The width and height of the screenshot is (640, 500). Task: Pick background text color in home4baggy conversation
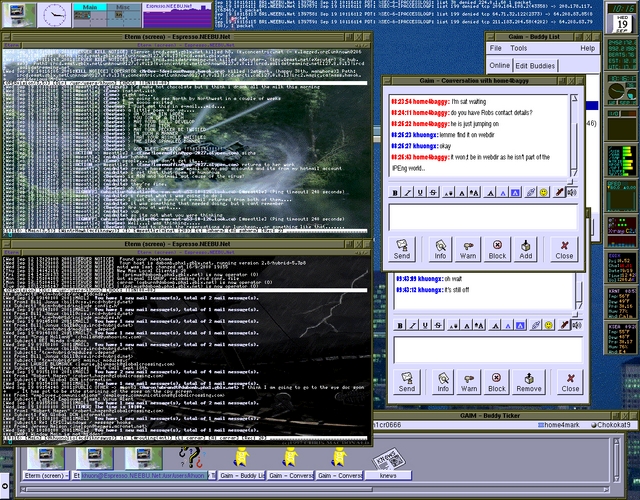click(516, 193)
